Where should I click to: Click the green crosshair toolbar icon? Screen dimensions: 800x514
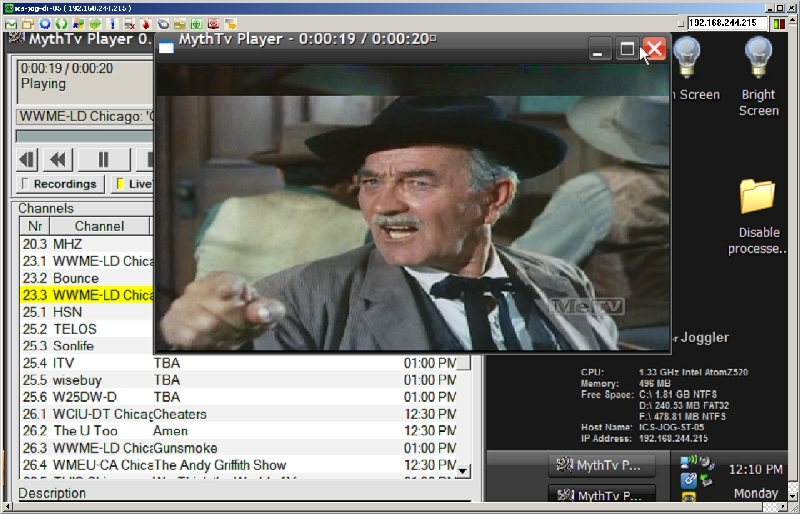[x=196, y=24]
